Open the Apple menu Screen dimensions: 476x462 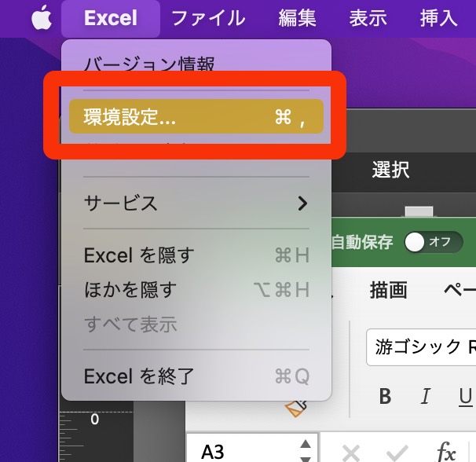tap(42, 17)
